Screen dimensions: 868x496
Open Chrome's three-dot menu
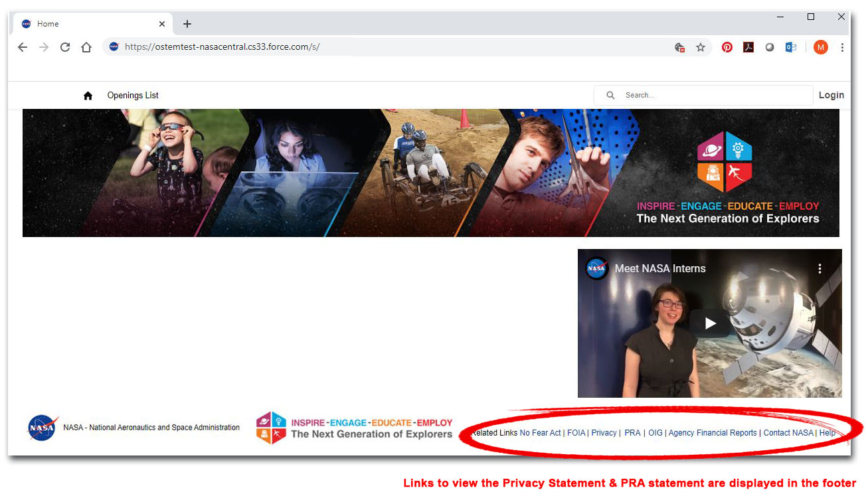(842, 47)
